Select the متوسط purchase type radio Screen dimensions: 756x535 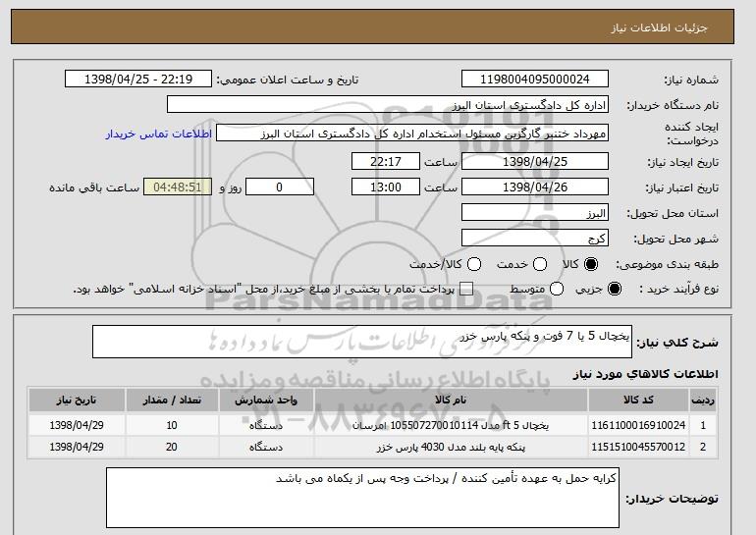tap(557, 289)
